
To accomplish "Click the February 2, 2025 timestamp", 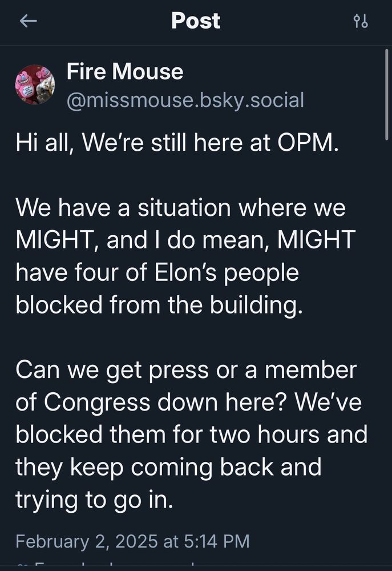I will 132,540.
